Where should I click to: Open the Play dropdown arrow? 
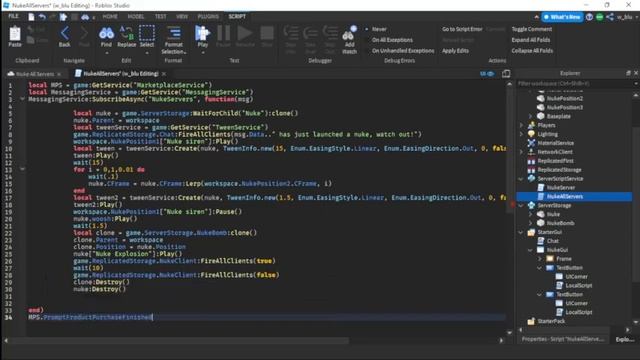(x=202, y=53)
